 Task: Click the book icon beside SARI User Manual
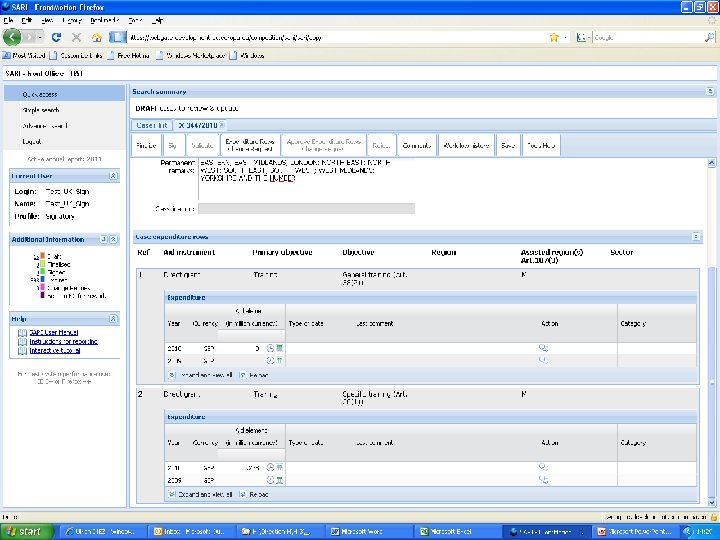click(22, 332)
